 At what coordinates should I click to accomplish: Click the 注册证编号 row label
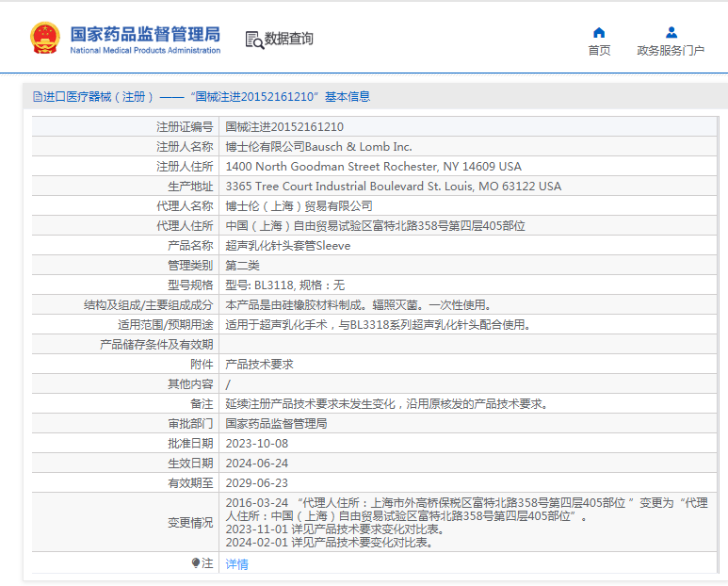click(185, 127)
